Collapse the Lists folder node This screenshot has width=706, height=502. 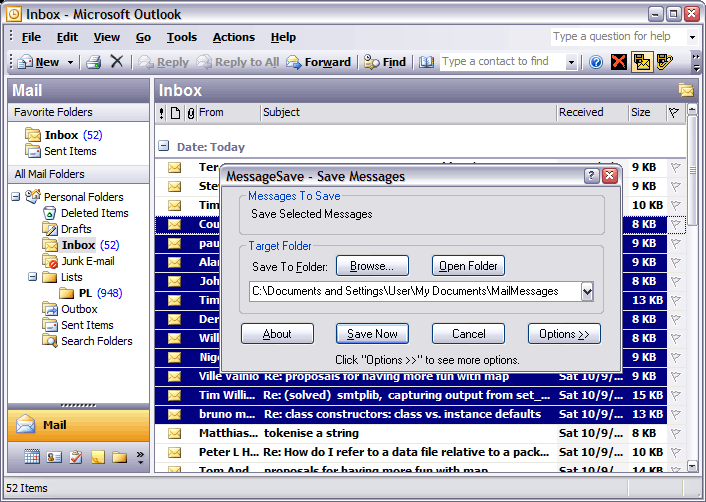pos(32,276)
